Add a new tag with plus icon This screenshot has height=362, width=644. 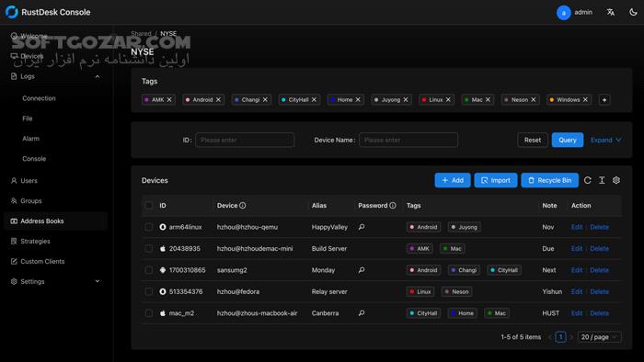click(x=604, y=99)
